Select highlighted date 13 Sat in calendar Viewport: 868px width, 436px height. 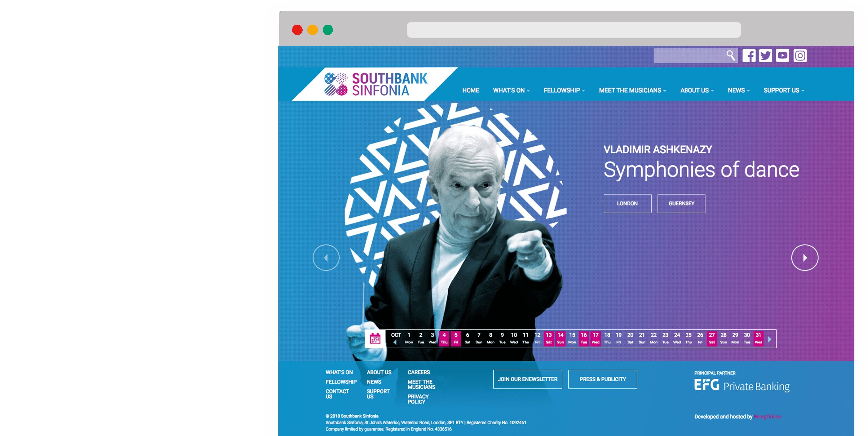coord(548,339)
